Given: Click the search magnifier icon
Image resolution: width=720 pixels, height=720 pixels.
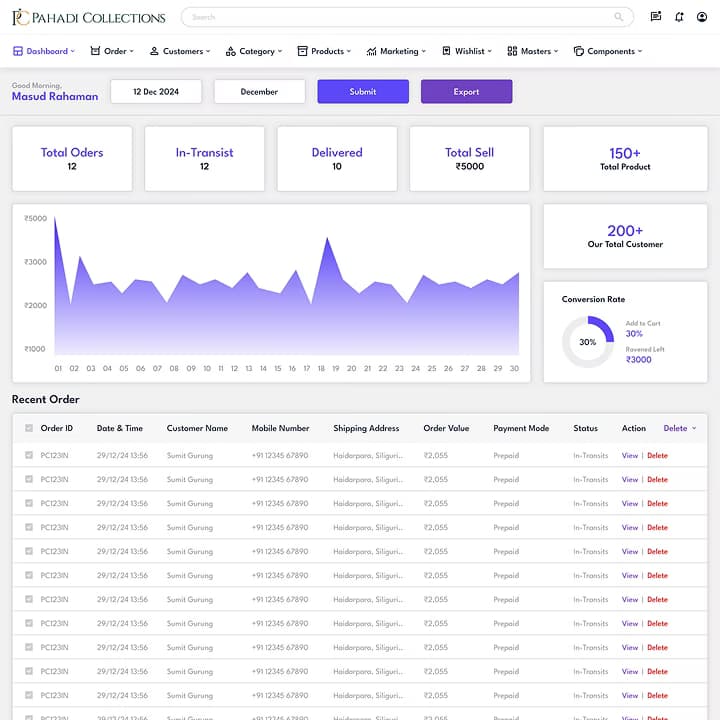Looking at the screenshot, I should pyautogui.click(x=620, y=17).
